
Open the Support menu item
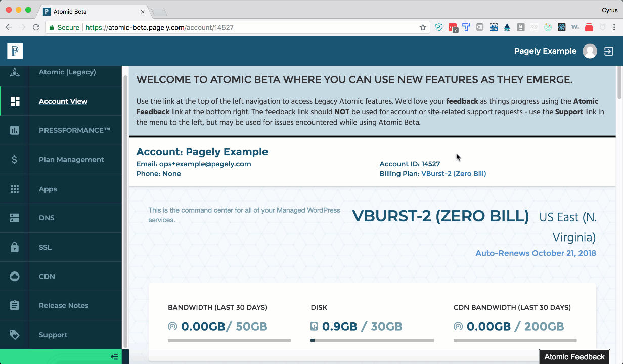tap(53, 335)
